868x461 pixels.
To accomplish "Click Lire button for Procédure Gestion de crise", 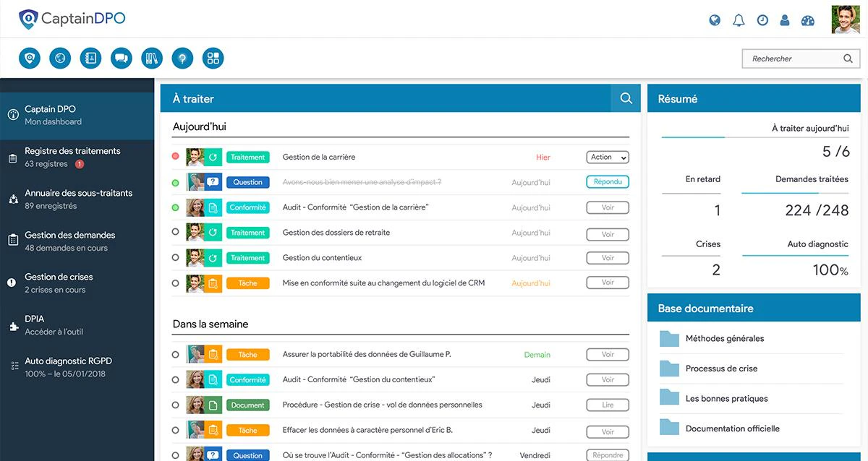I will point(608,405).
